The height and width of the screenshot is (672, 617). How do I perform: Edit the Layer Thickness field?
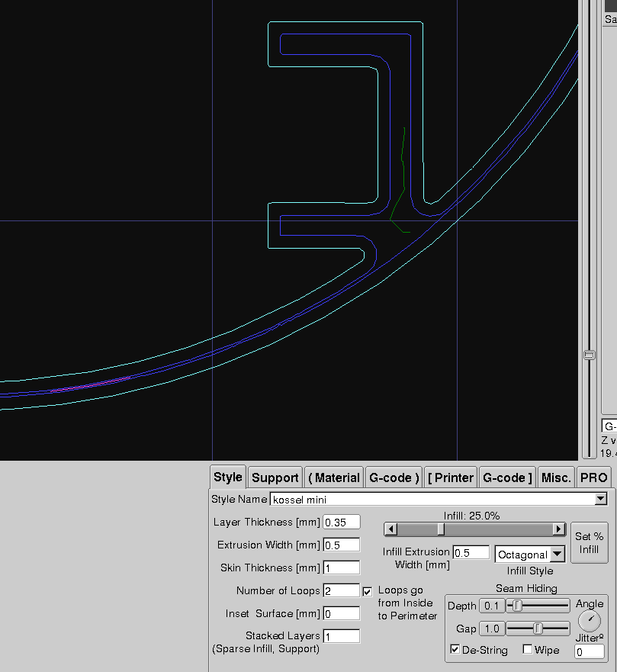pyautogui.click(x=341, y=522)
